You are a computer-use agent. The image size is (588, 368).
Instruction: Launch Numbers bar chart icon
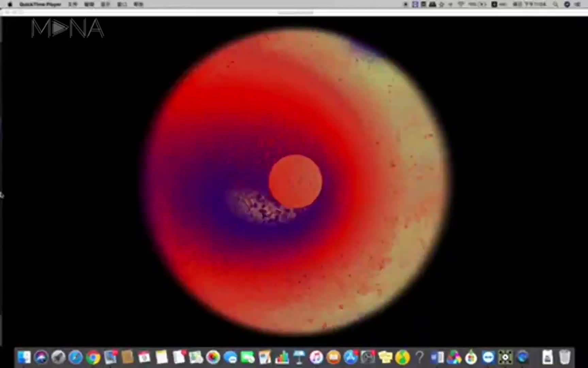pos(282,357)
